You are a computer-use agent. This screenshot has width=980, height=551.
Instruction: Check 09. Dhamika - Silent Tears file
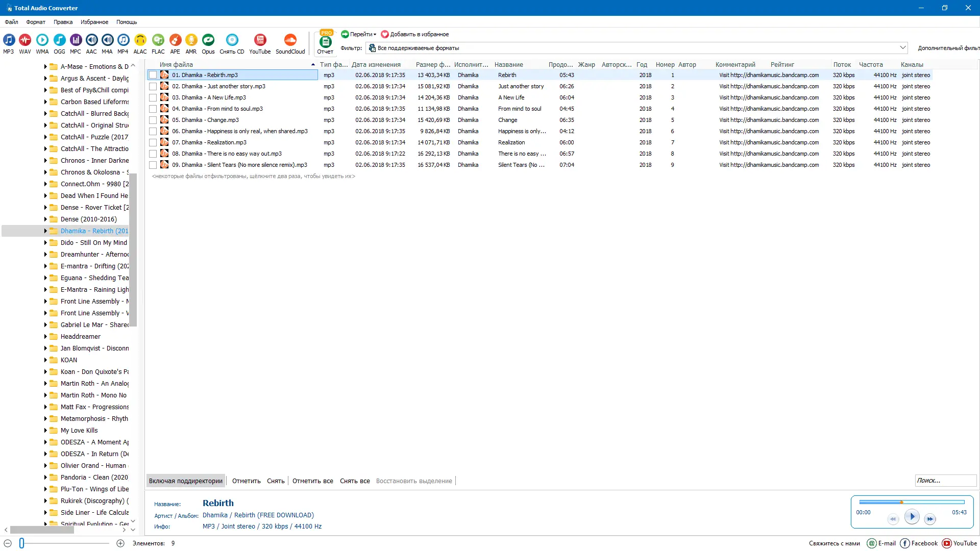[154, 165]
